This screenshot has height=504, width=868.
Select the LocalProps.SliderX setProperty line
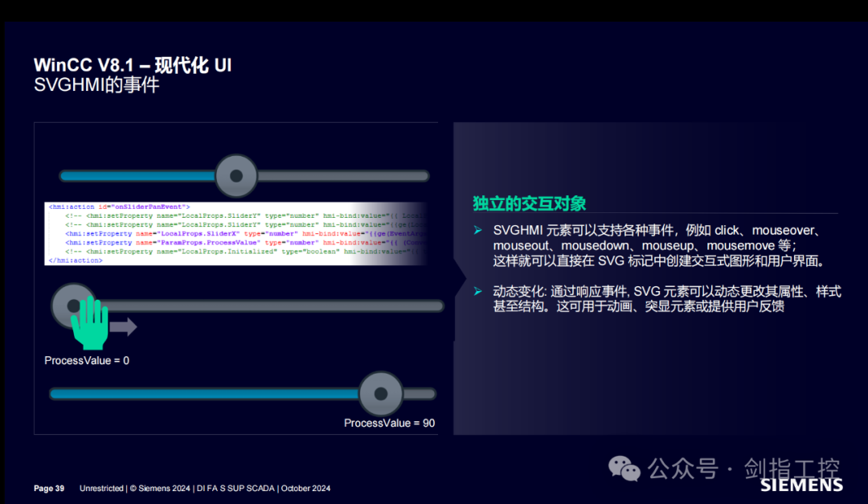(x=201, y=233)
